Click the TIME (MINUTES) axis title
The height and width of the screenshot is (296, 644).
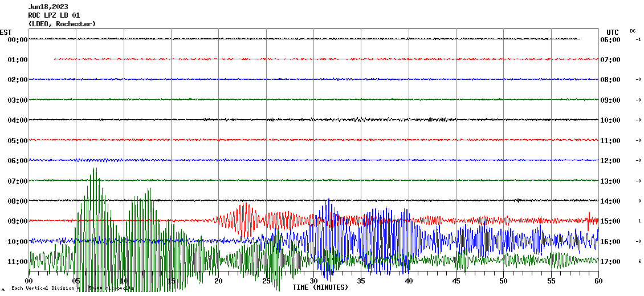click(320, 287)
